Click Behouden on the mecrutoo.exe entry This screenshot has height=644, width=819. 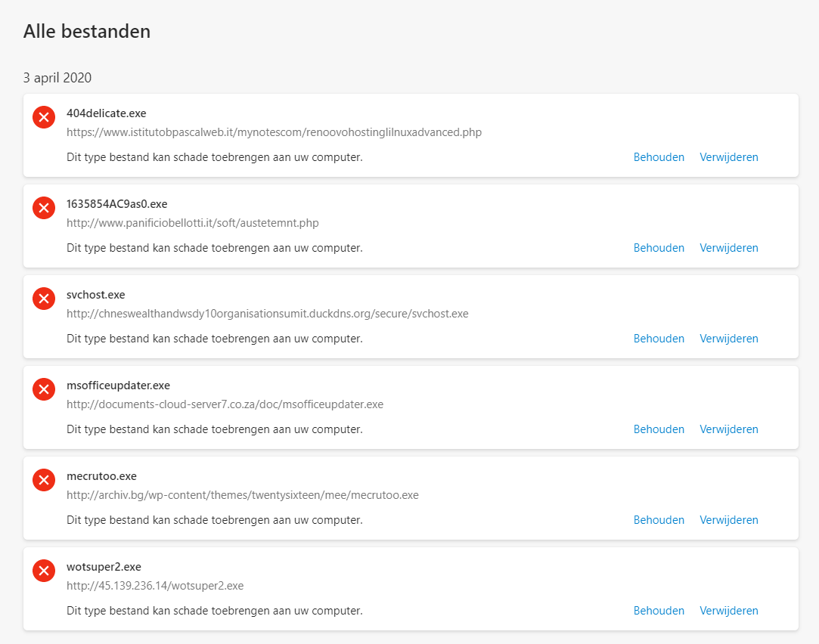(659, 520)
